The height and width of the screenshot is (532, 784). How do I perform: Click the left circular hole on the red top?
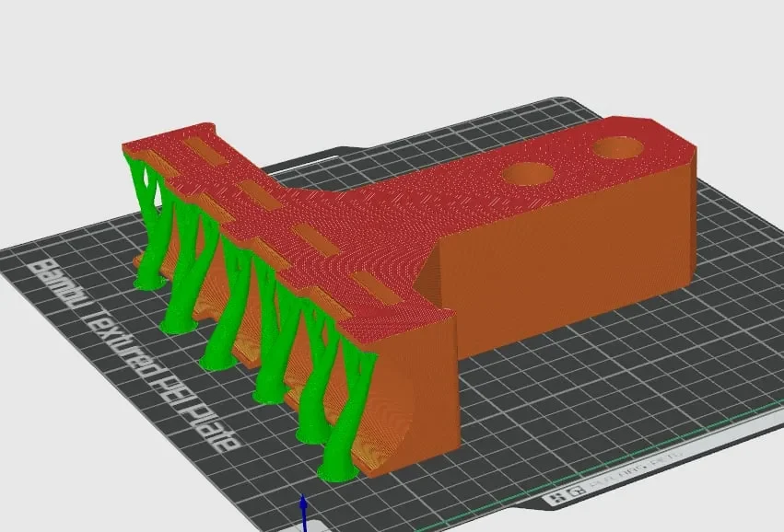tap(528, 174)
